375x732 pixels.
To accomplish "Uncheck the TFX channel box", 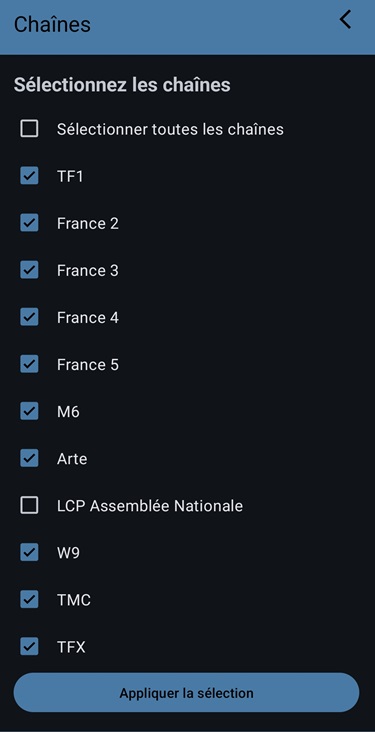I will point(29,647).
